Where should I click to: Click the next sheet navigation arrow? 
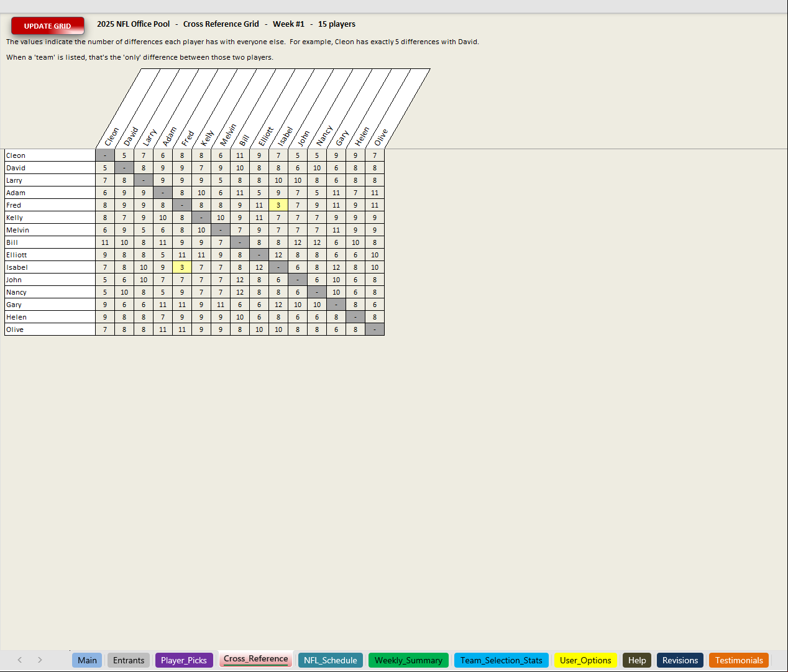40,660
